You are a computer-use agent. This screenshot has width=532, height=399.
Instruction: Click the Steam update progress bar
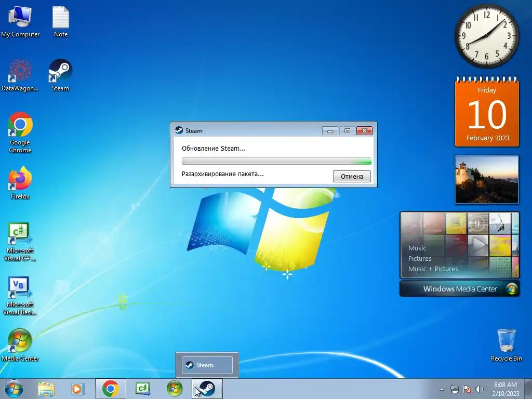click(x=276, y=161)
